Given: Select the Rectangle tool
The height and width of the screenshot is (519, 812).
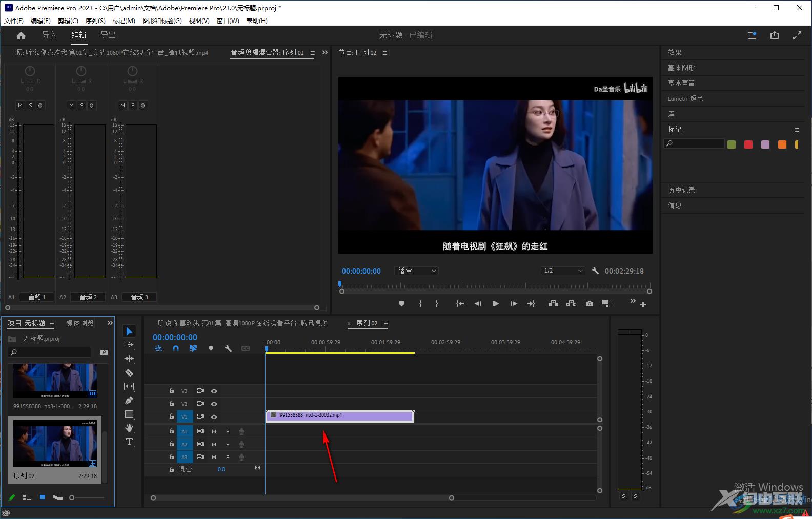Looking at the screenshot, I should click(x=129, y=414).
